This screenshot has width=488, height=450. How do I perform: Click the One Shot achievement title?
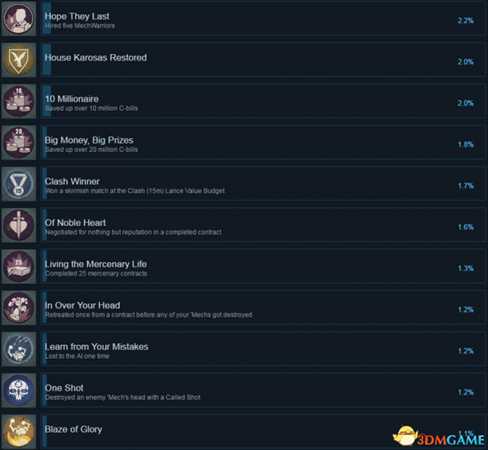[64, 388]
